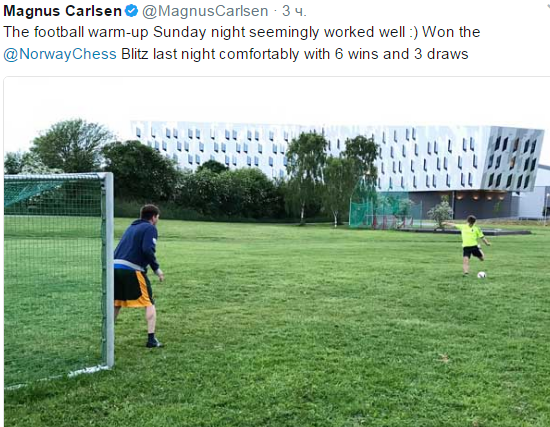The width and height of the screenshot is (550, 427).
Task: Click the player in the yellow shirt
Action: [x=469, y=244]
